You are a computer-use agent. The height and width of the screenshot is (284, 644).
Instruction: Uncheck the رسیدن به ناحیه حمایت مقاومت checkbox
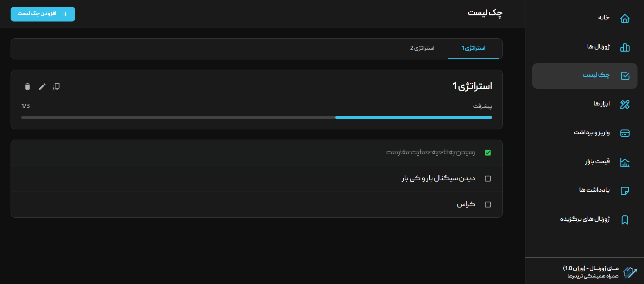coord(488,153)
